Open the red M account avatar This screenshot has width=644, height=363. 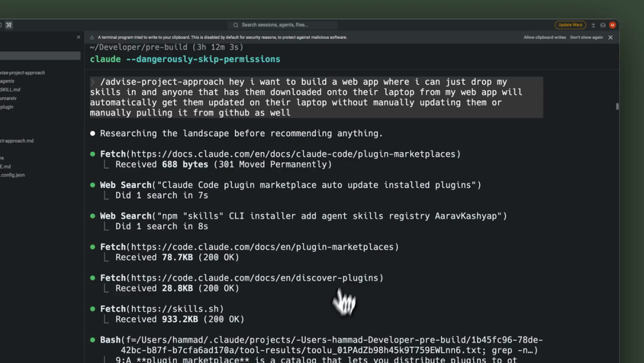click(x=612, y=25)
